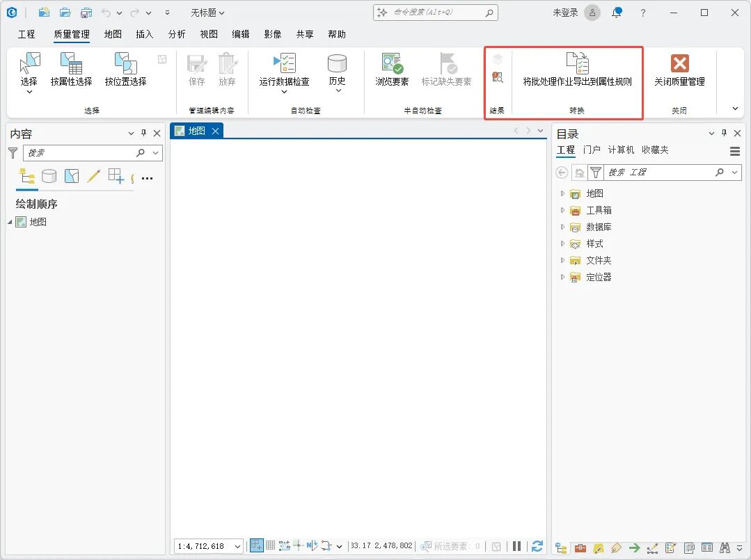Viewport: 751px width, 560px height.
Task: Expand the 数据库 node in catalog
Action: tap(562, 227)
